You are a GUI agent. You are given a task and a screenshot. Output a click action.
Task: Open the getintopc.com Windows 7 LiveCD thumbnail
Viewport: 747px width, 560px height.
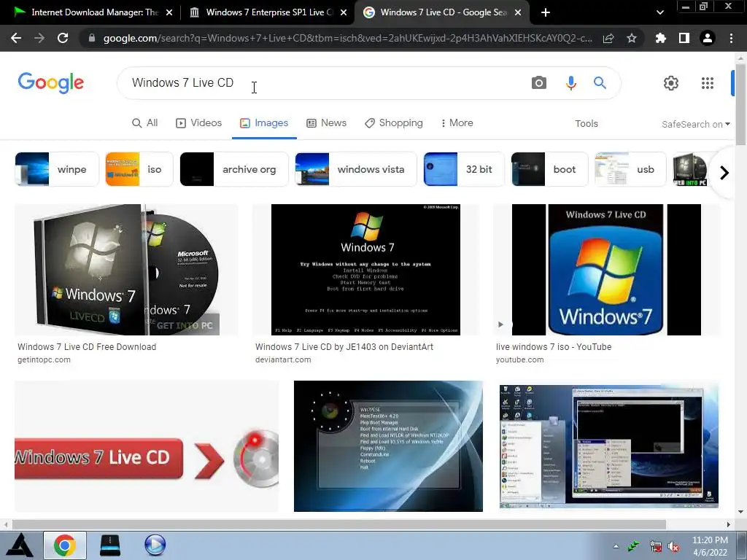coord(126,270)
